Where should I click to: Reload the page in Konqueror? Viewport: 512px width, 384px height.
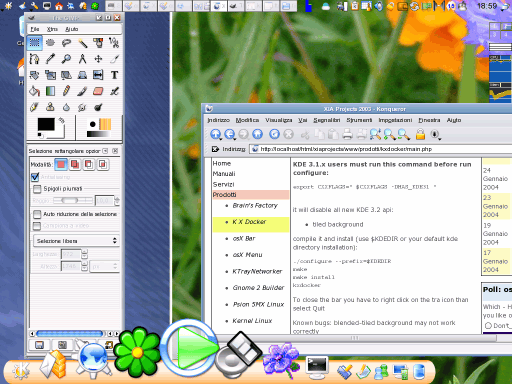pyautogui.click(x=274, y=134)
